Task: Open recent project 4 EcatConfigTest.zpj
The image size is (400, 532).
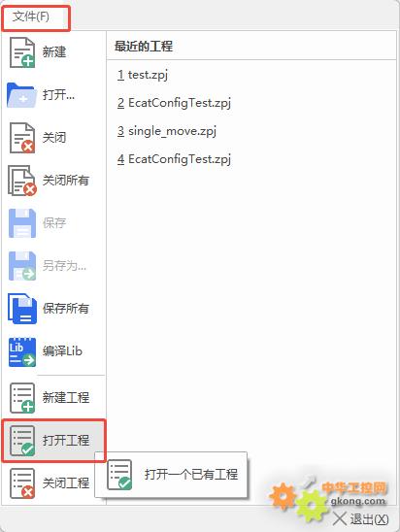Action: (x=174, y=159)
